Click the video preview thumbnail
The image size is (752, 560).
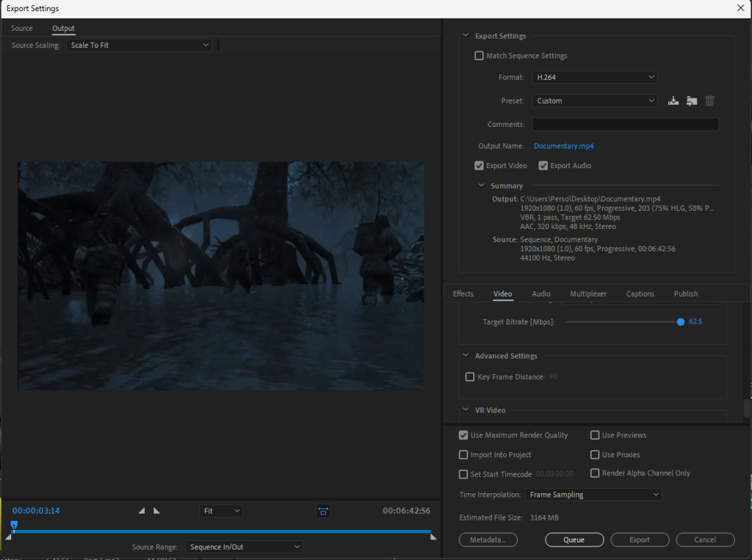coord(220,276)
